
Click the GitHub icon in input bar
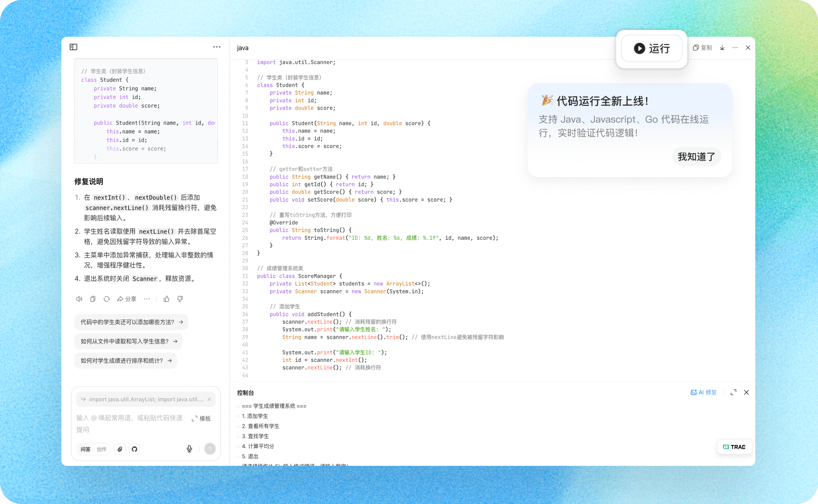coord(135,449)
